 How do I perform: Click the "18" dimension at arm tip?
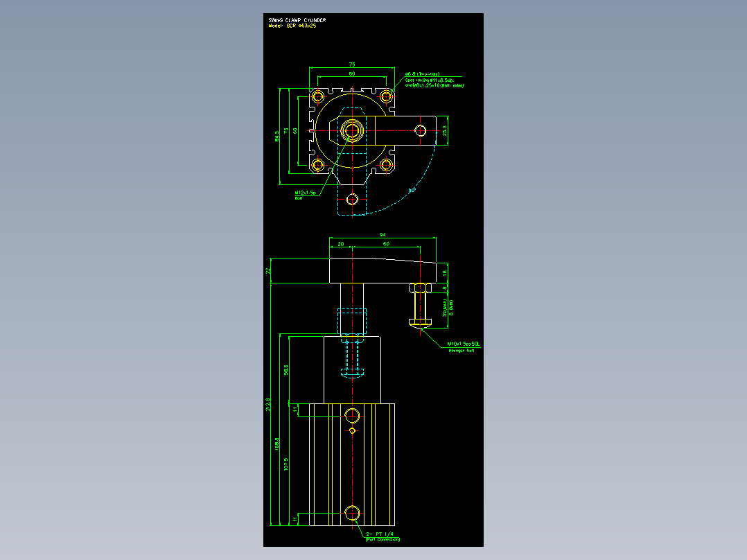(x=444, y=273)
